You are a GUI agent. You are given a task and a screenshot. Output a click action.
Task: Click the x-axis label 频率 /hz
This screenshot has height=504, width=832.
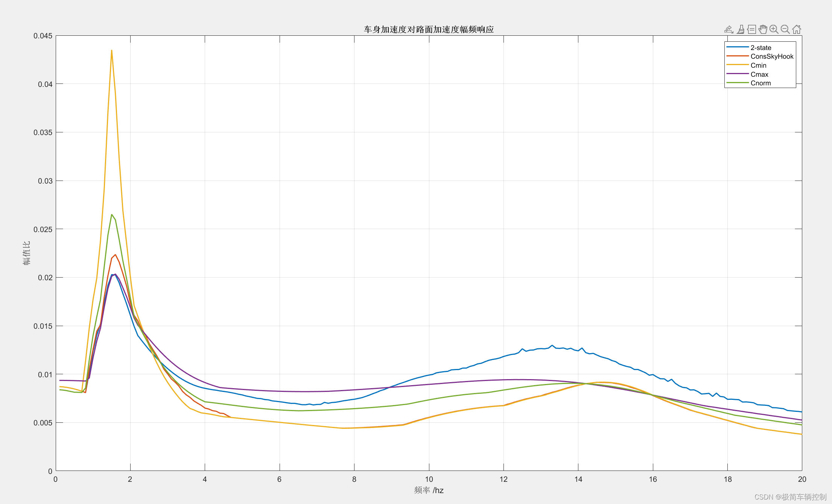click(429, 490)
